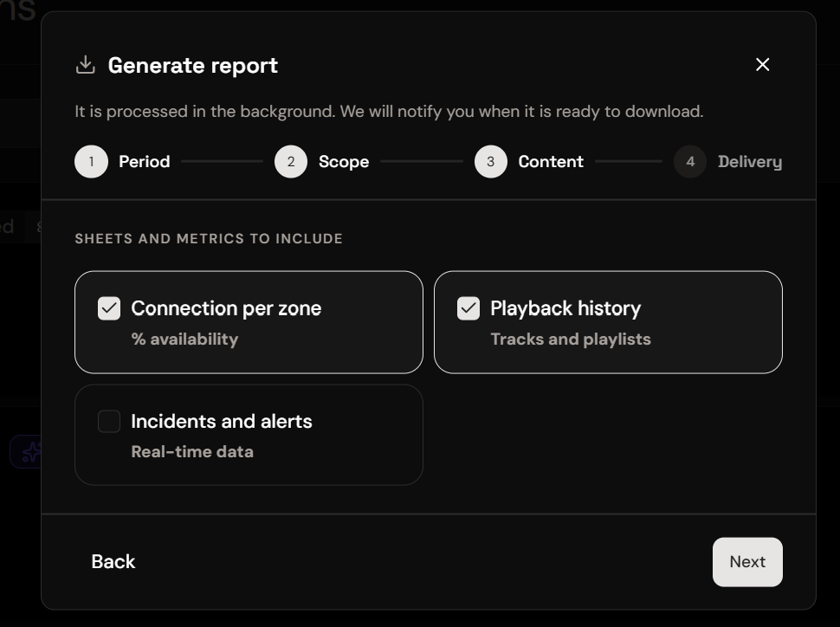The height and width of the screenshot is (627, 840).
Task: Jump to step 4 Delivery circle
Action: (690, 161)
